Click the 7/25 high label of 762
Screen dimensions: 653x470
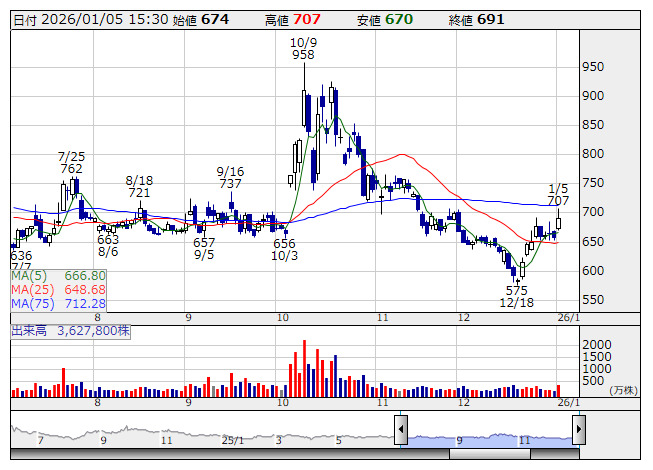pos(71,163)
